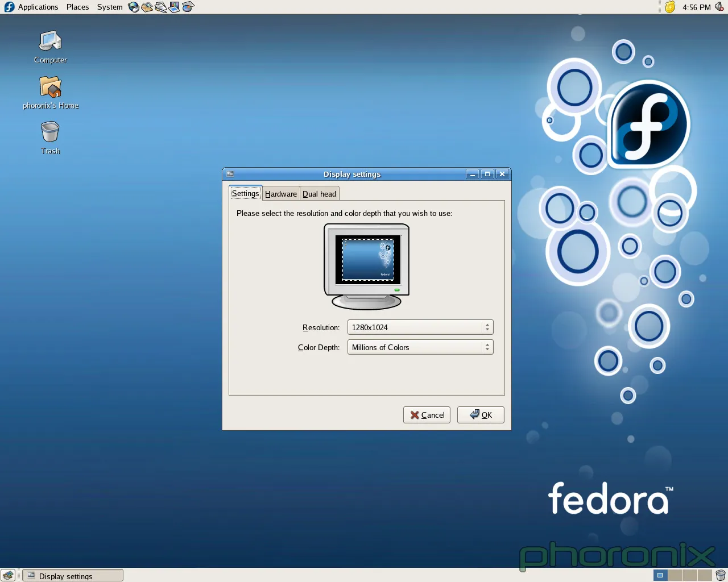The width and height of the screenshot is (728, 582).
Task: Open the Fedora Applications menu
Action: [x=31, y=7]
